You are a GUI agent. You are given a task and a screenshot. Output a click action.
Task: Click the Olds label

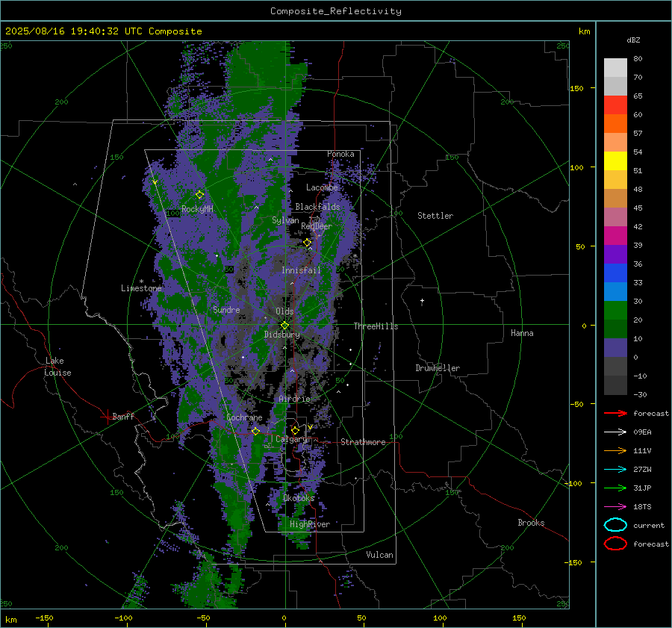[x=284, y=311]
